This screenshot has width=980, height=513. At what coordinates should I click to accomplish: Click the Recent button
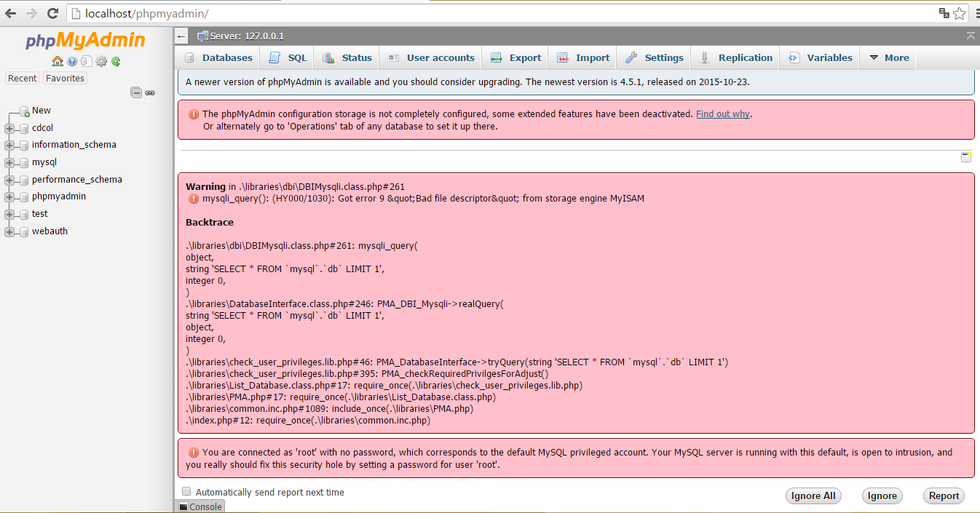(x=23, y=79)
